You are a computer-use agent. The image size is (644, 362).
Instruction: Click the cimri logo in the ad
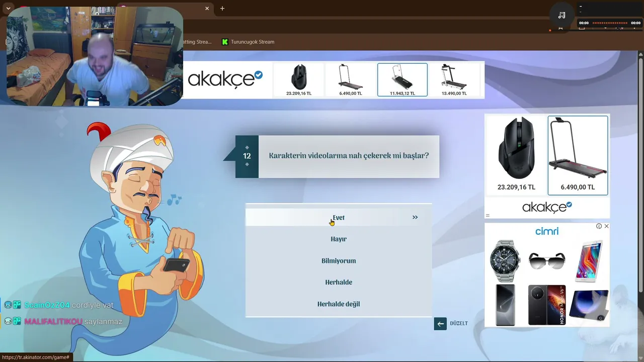547,231
